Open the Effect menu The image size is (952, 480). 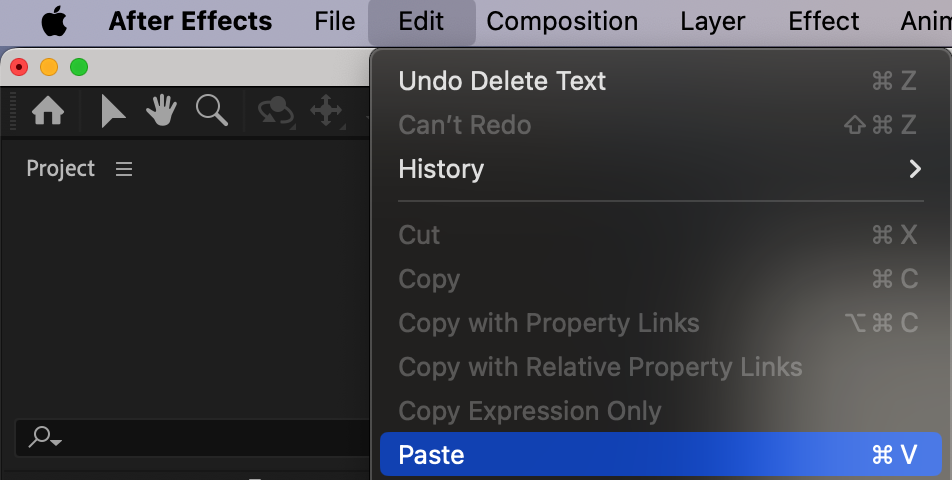click(x=823, y=21)
